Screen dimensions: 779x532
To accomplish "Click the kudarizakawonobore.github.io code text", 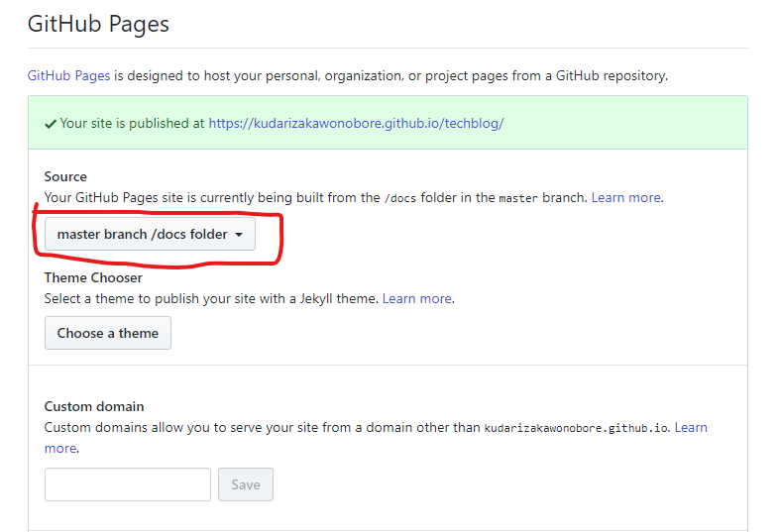I will point(576,428).
